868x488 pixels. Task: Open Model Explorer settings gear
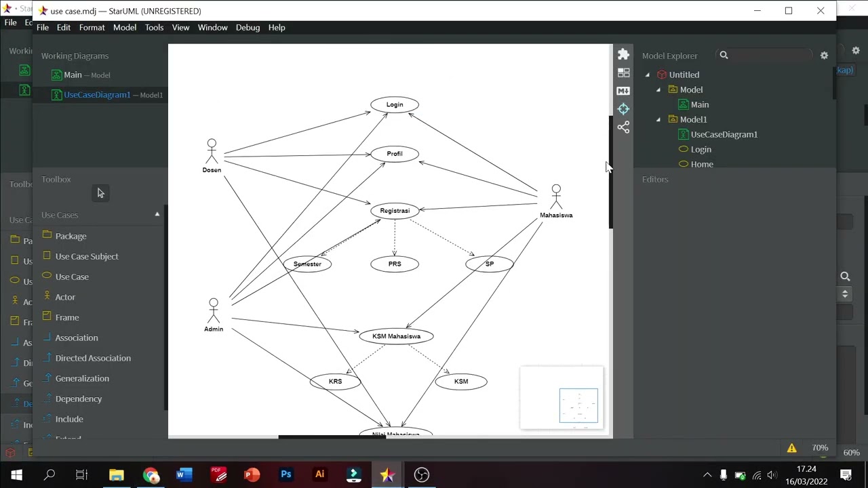pyautogui.click(x=824, y=56)
